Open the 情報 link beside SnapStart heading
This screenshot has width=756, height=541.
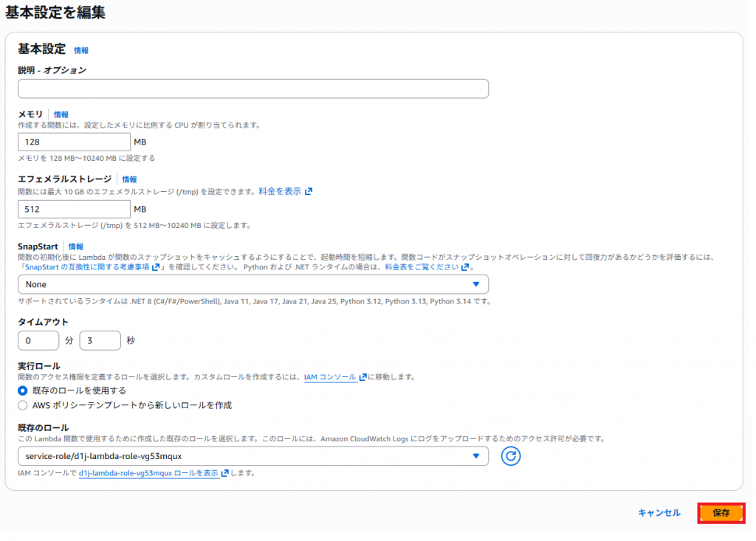pyautogui.click(x=76, y=247)
